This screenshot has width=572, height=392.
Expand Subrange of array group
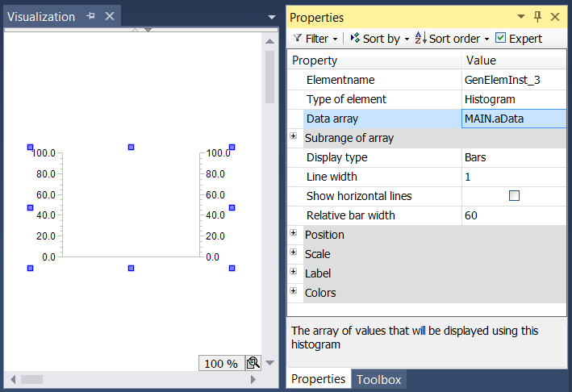pos(294,136)
